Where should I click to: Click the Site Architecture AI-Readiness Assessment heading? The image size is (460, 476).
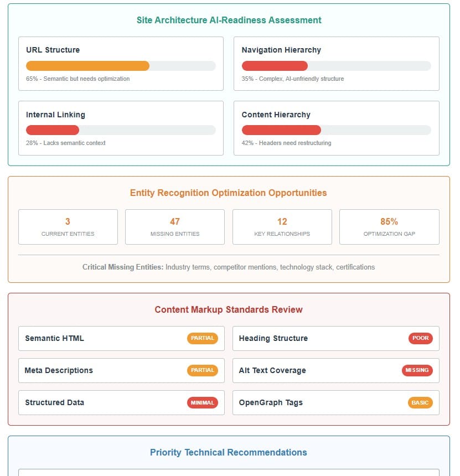229,20
